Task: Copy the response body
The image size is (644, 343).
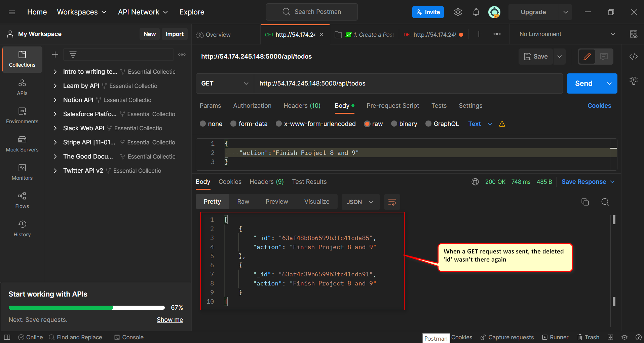Action: (585, 202)
